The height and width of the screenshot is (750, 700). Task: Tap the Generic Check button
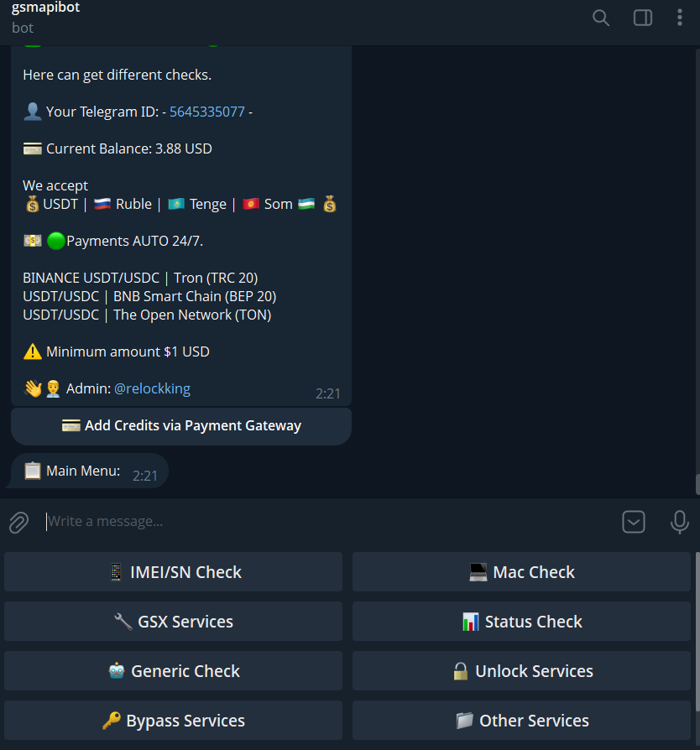tap(174, 671)
